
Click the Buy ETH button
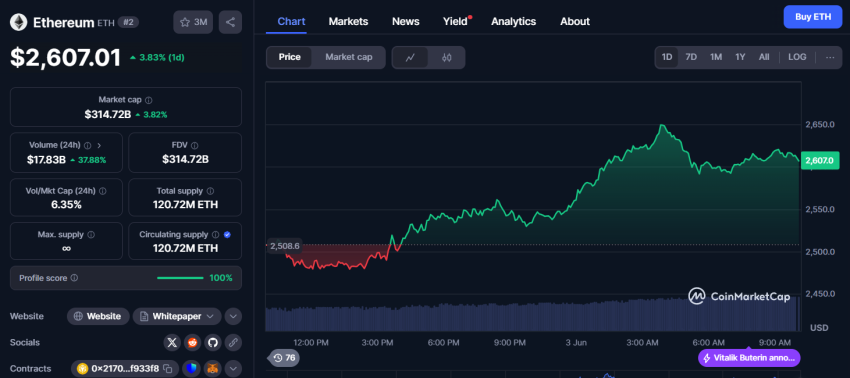[x=813, y=17]
